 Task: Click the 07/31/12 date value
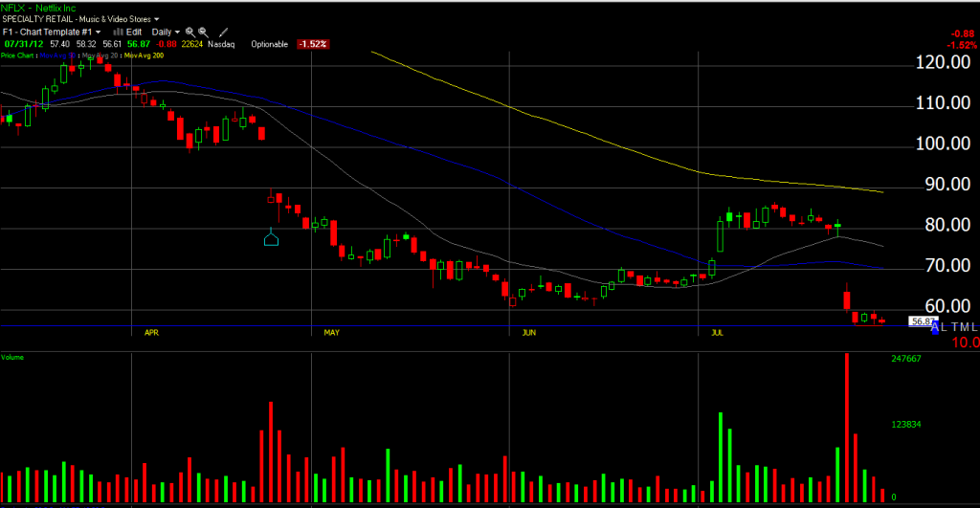[24, 44]
